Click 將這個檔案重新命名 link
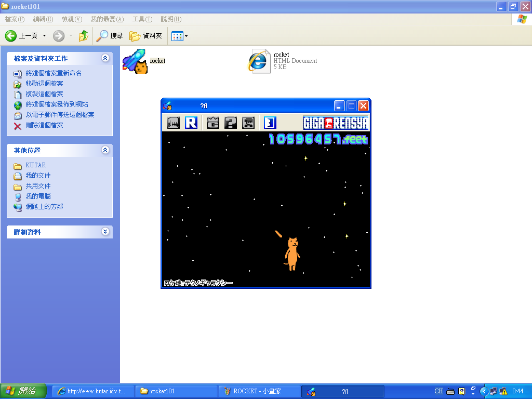This screenshot has width=532, height=399. pyautogui.click(x=54, y=73)
